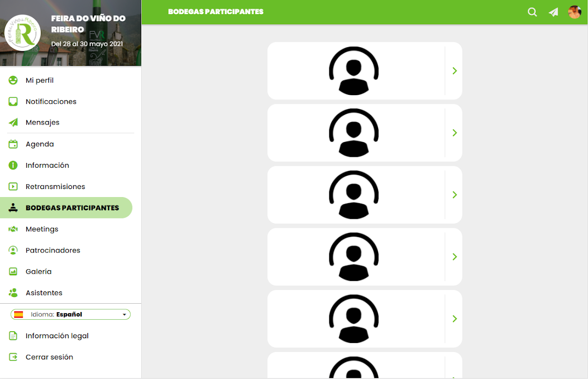Click the Notificaciones inbox icon
The width and height of the screenshot is (588, 379).
[13, 101]
